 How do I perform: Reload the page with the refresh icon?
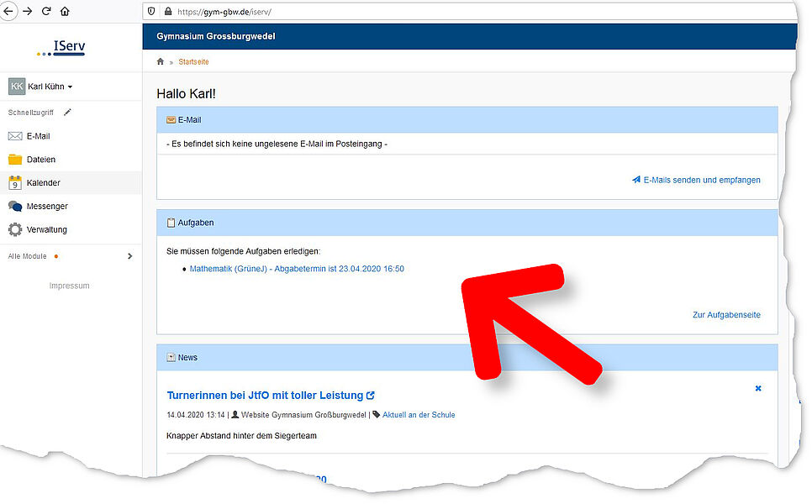pyautogui.click(x=45, y=12)
